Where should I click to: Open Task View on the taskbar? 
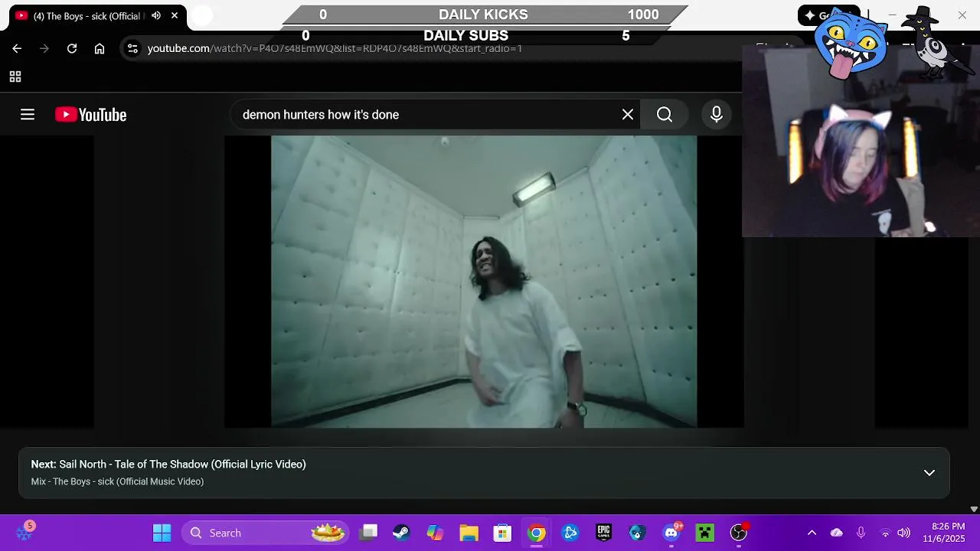coord(370,533)
